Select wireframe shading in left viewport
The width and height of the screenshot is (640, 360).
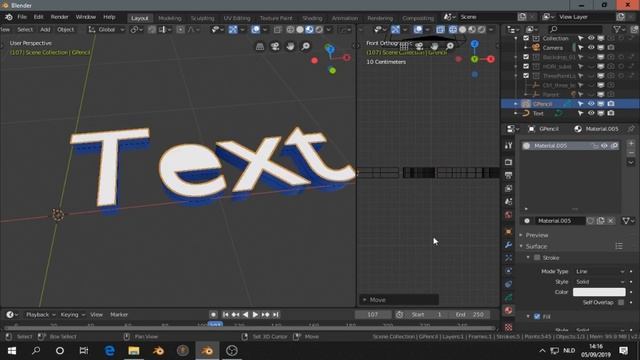tap(290, 29)
